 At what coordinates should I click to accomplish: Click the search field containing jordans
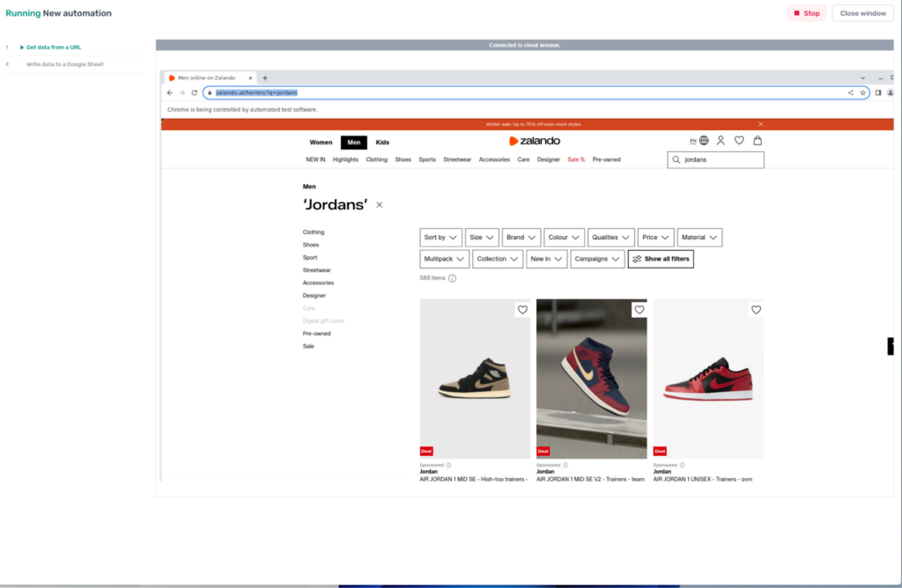[716, 160]
